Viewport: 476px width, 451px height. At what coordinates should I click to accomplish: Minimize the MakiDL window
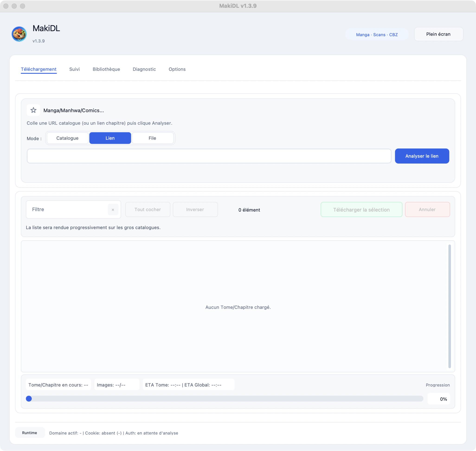pos(14,6)
